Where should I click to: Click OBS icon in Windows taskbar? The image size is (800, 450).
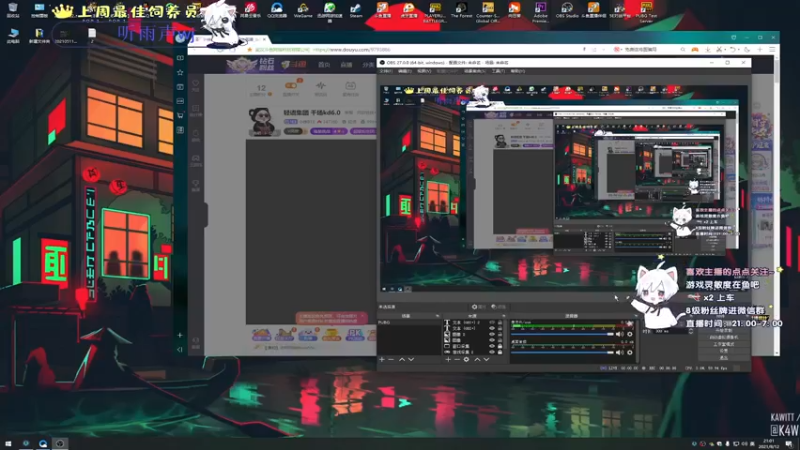coord(60,443)
